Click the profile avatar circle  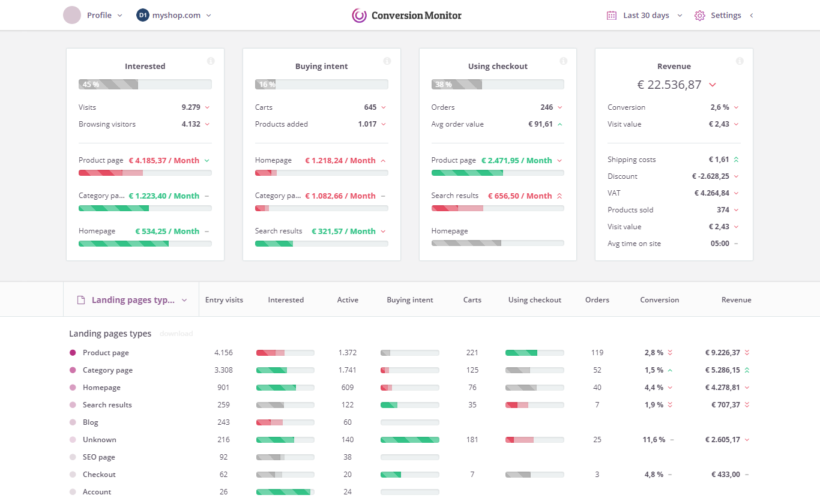[x=72, y=16]
